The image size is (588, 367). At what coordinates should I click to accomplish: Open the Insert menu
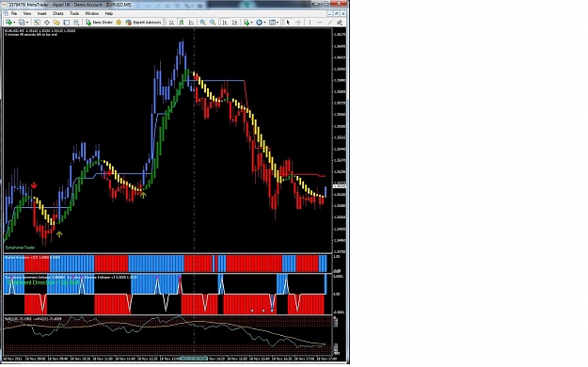[x=41, y=13]
